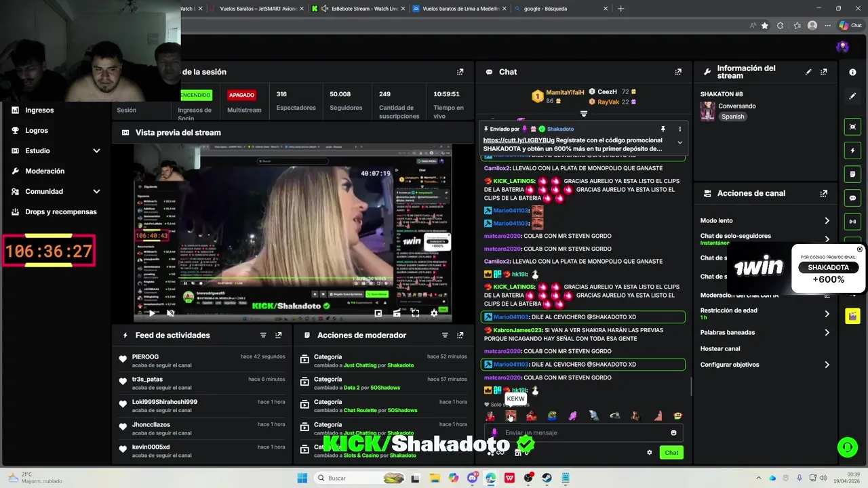
Task: Click the Enviar un mensaje input field
Action: (x=583, y=432)
